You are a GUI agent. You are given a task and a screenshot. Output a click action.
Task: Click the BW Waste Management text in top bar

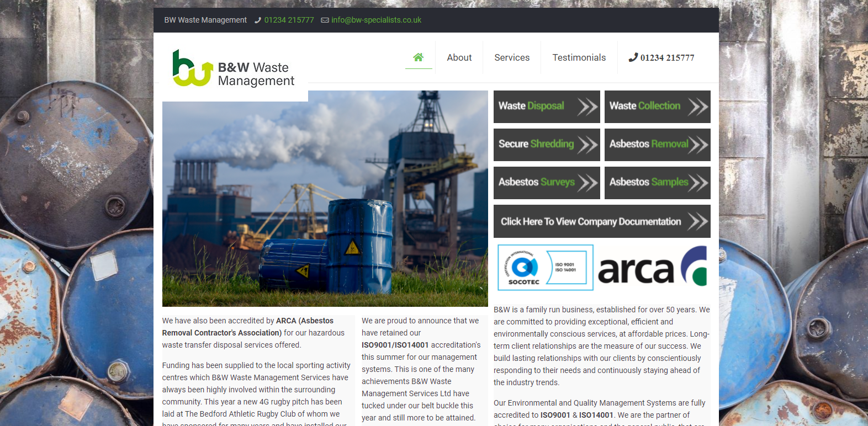click(205, 20)
